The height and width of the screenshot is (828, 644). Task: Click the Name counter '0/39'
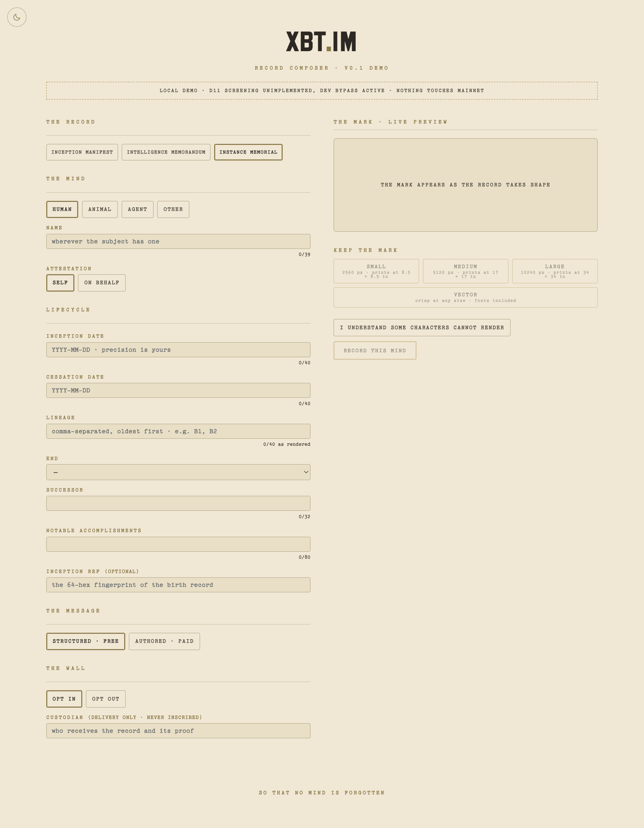point(304,255)
